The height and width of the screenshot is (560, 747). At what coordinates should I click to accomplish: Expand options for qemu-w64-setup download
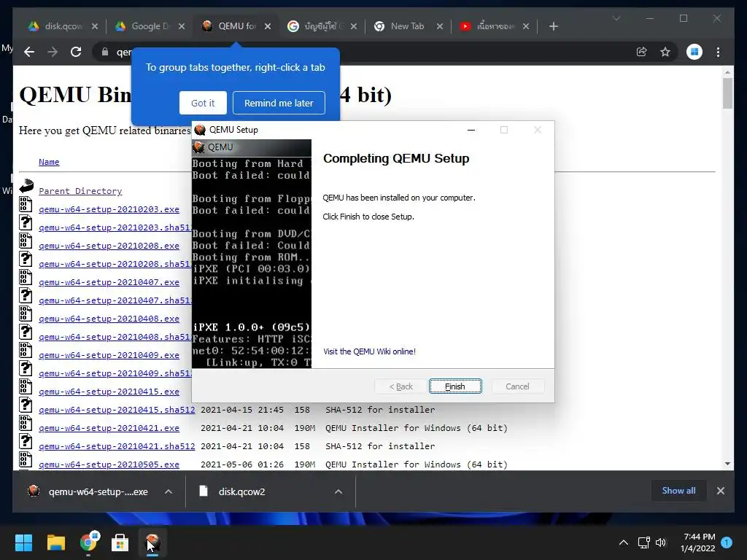pyautogui.click(x=169, y=491)
